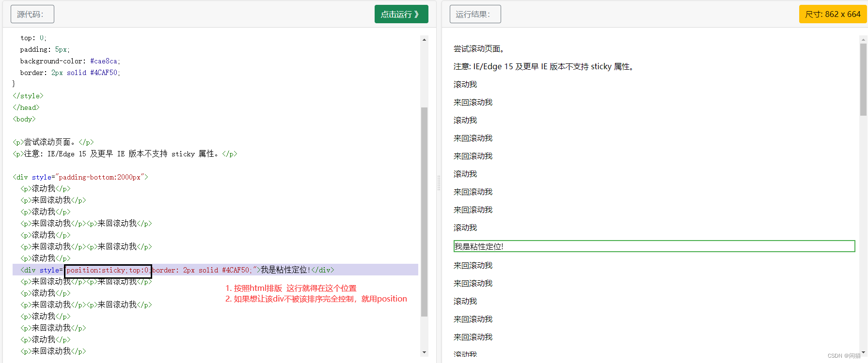Click the closing </style> tag line
Image resolution: width=868 pixels, height=363 pixels.
(x=28, y=96)
